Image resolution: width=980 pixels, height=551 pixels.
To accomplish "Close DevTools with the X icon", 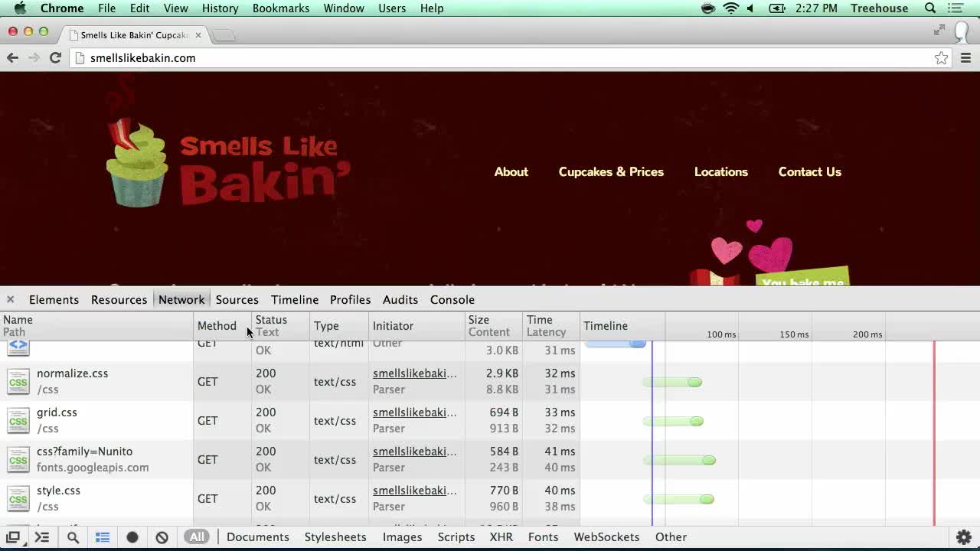I will [x=10, y=299].
